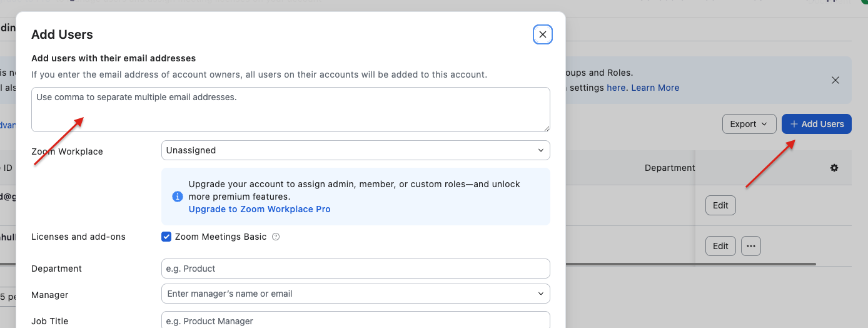Viewport: 868px width, 328px height.
Task: Click the Job Title input field
Action: (356, 320)
